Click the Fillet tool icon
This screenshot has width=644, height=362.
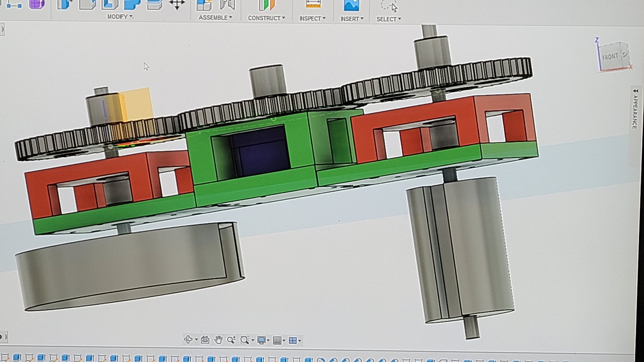(87, 4)
